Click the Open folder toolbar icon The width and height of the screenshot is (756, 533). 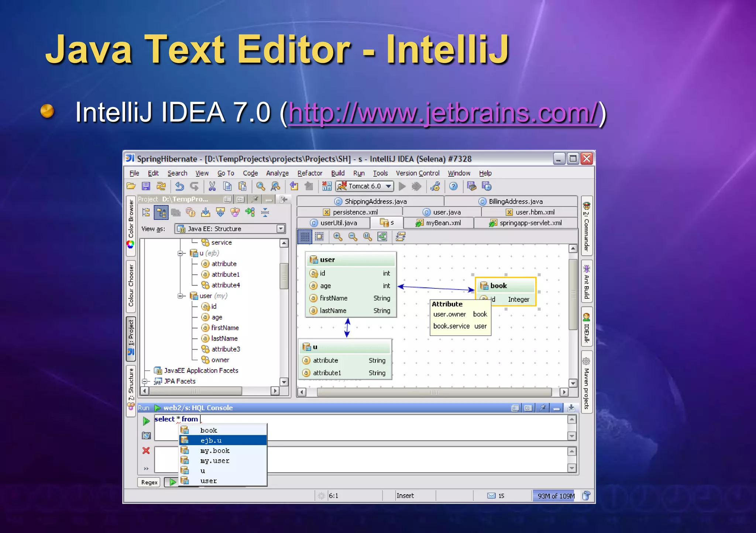click(131, 186)
